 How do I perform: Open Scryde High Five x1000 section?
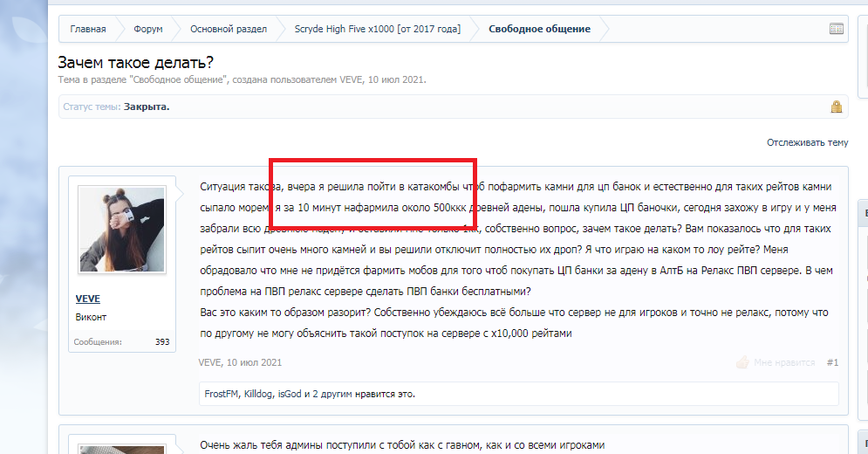377,29
